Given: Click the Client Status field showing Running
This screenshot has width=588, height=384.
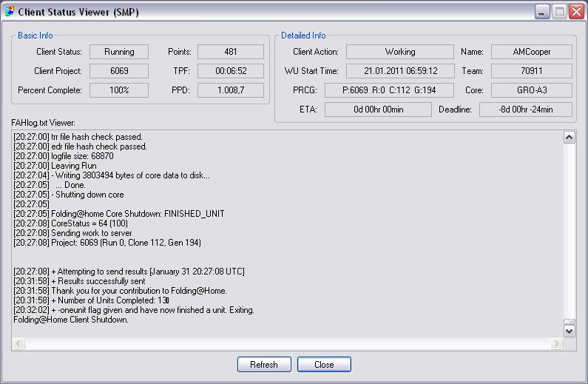Looking at the screenshot, I should (119, 52).
